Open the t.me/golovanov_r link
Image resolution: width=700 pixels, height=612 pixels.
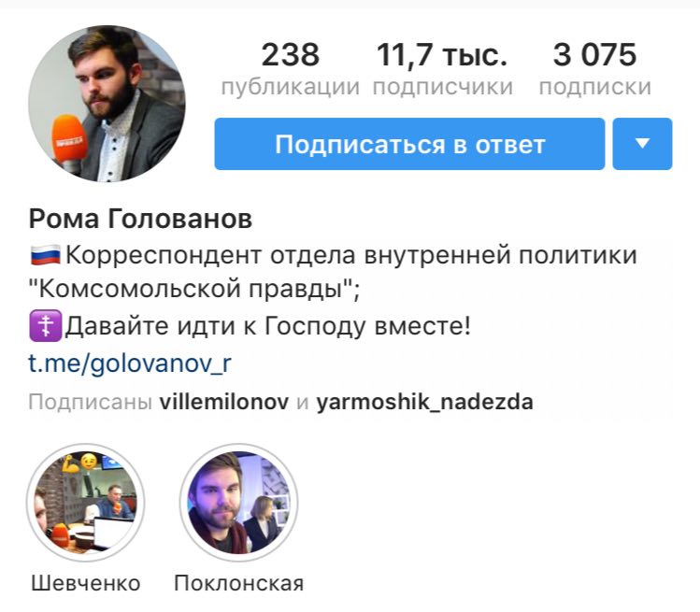tap(130, 363)
